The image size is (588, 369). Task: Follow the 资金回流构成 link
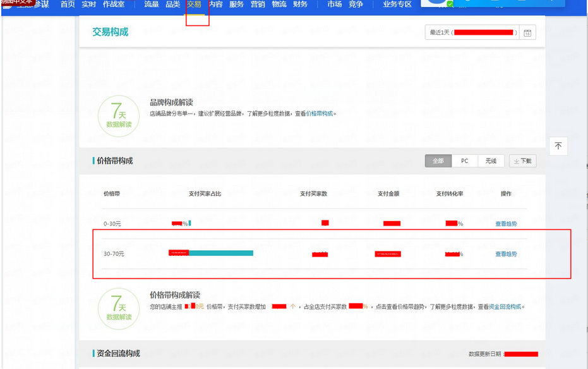point(505,306)
